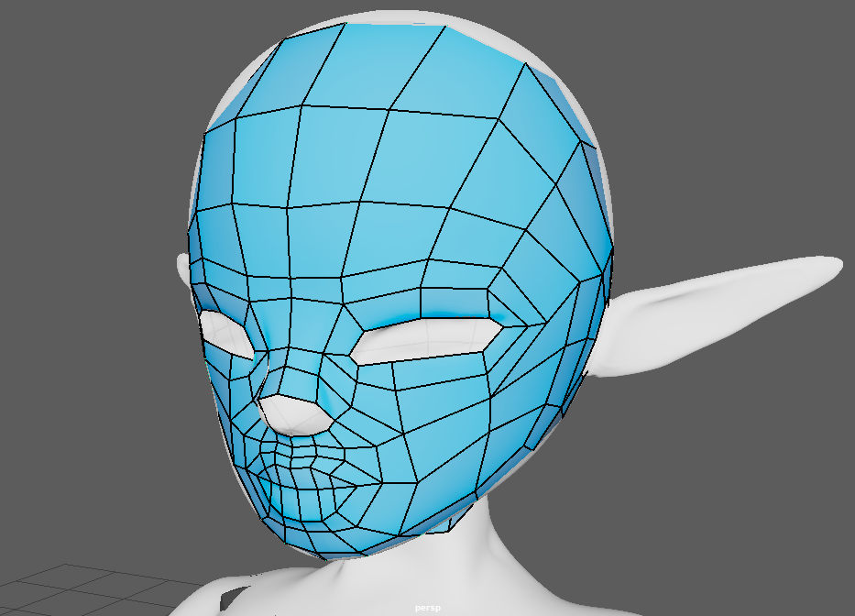Click the large eye opening in the mesh
855x616 pixels.
pos(428,341)
